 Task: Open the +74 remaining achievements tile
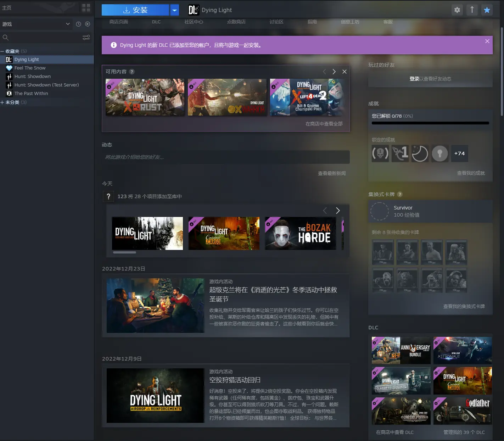click(x=460, y=153)
